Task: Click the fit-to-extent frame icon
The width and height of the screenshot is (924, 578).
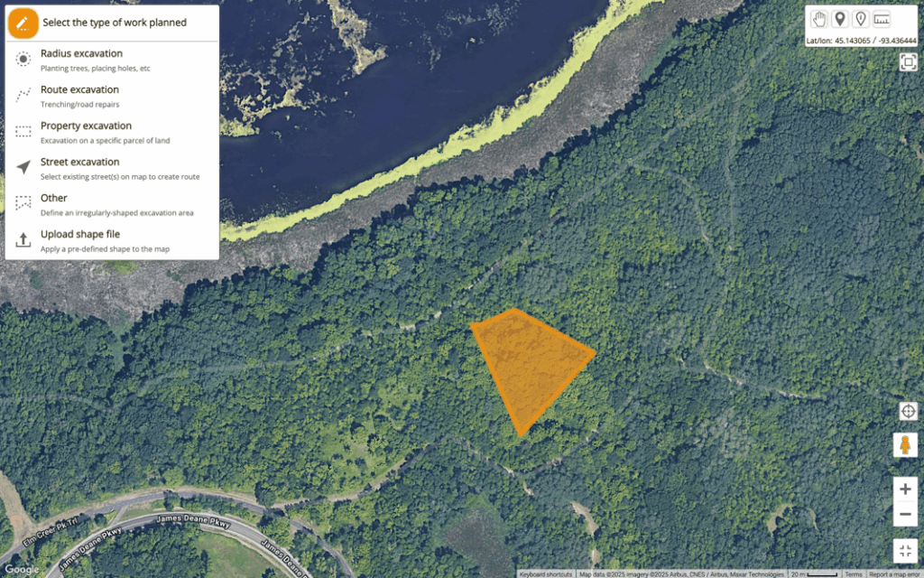Action: (x=908, y=61)
